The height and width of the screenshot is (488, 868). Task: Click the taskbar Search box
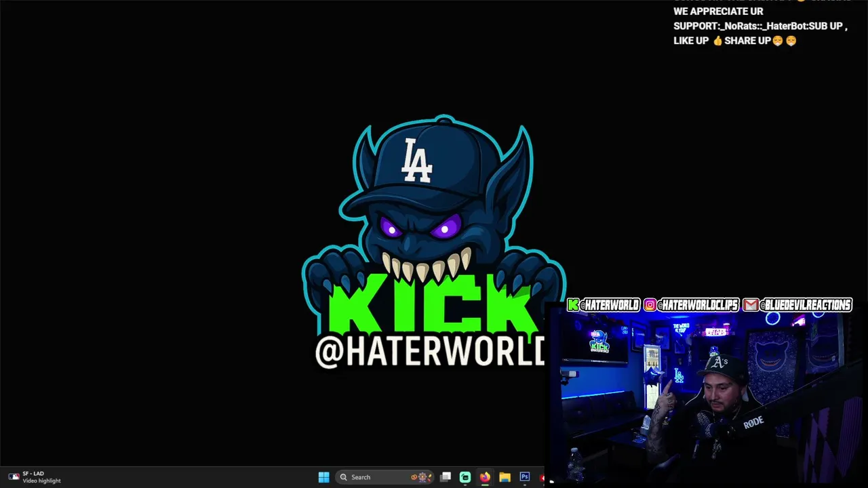click(384, 477)
